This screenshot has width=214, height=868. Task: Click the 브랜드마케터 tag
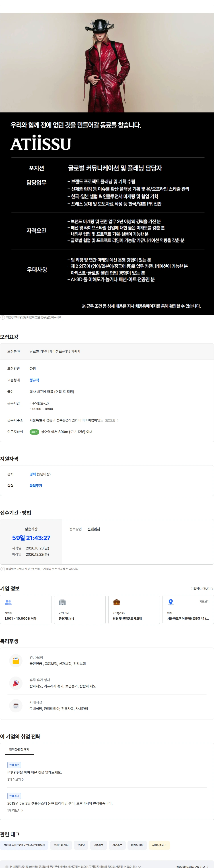(x=61, y=845)
